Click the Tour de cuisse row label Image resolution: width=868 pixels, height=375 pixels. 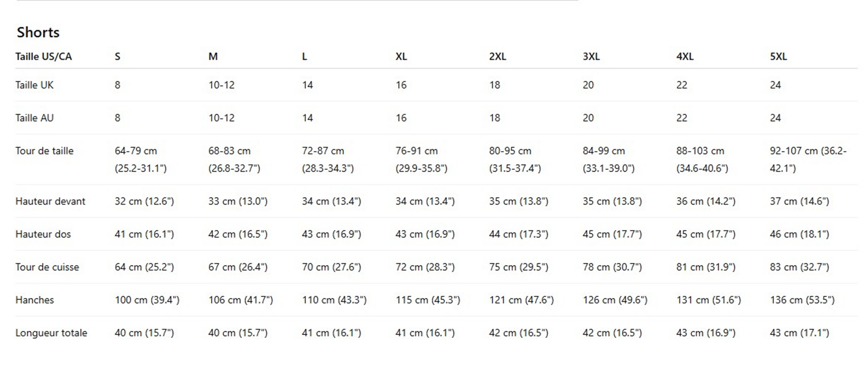[x=47, y=267]
